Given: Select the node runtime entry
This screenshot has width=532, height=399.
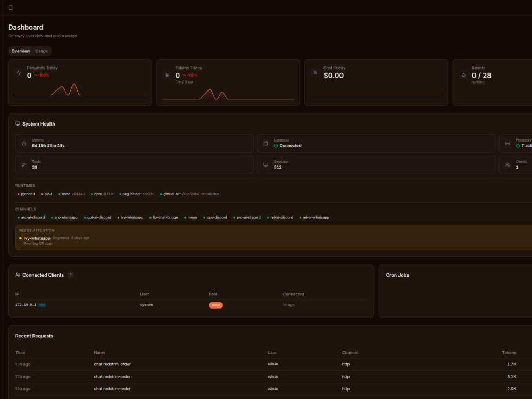Looking at the screenshot, I should pos(71,194).
